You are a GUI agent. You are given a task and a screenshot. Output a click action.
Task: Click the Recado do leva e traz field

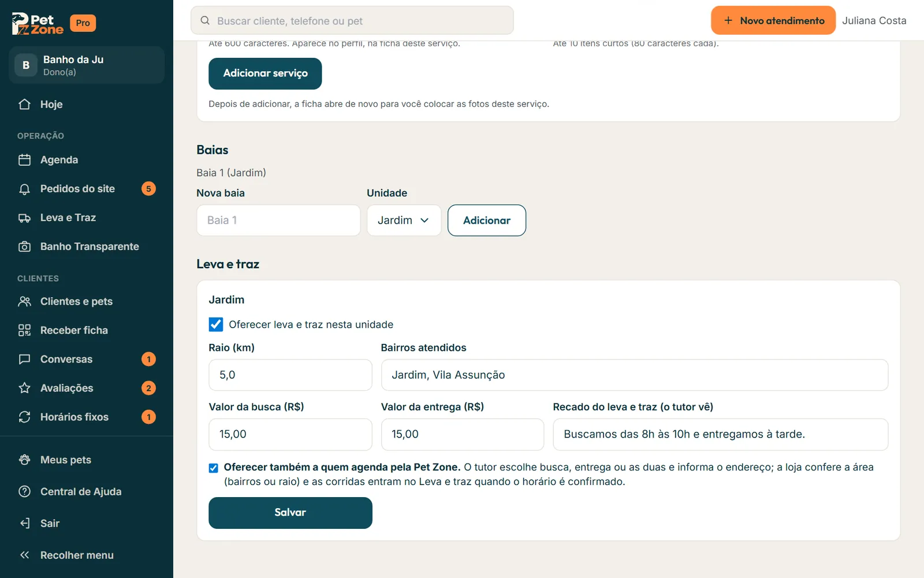pos(721,435)
